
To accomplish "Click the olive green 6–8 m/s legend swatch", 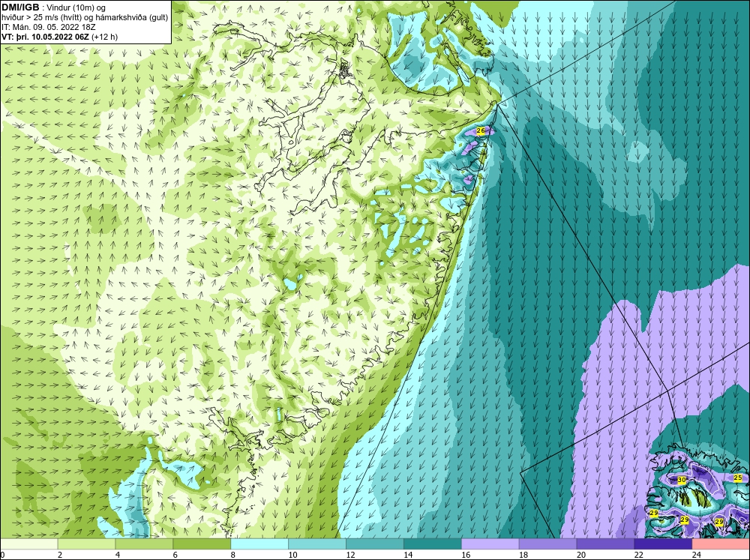I will [202, 544].
